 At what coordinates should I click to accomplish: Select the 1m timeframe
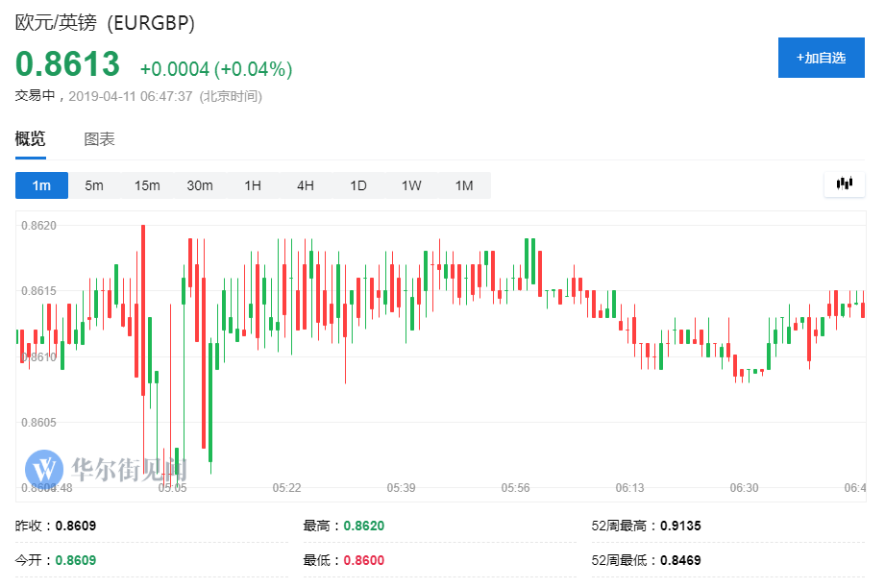(x=41, y=185)
